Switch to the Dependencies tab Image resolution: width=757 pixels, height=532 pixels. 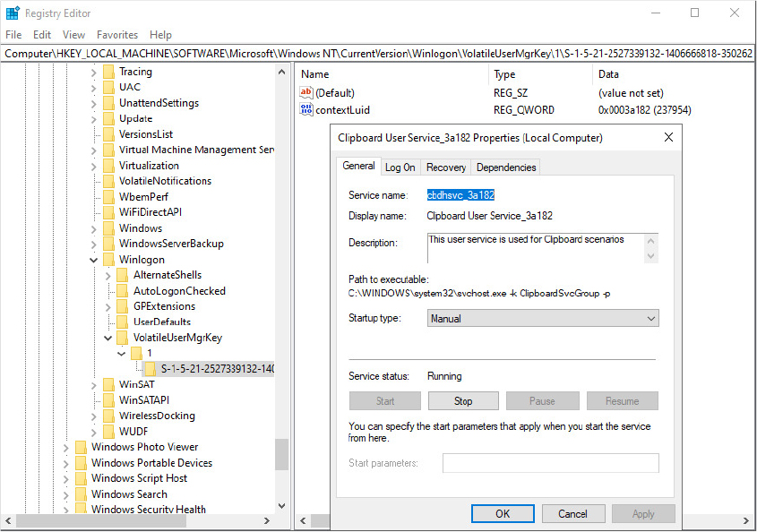[x=506, y=167]
